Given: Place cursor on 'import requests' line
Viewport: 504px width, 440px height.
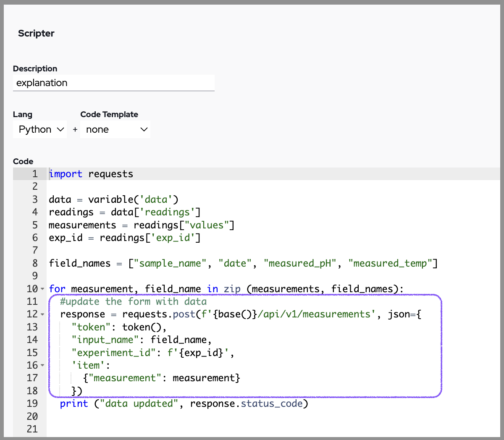Looking at the screenshot, I should pyautogui.click(x=91, y=174).
